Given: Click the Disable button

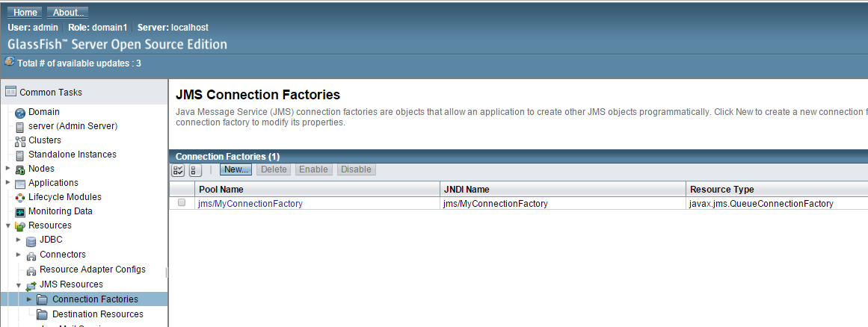Looking at the screenshot, I should click(356, 169).
